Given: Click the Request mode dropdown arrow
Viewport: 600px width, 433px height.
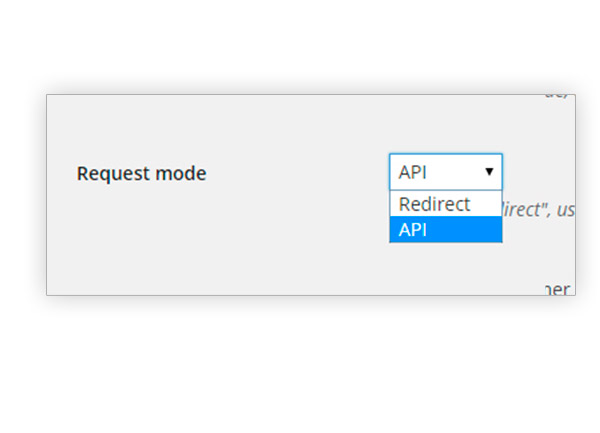Looking at the screenshot, I should pyautogui.click(x=489, y=172).
